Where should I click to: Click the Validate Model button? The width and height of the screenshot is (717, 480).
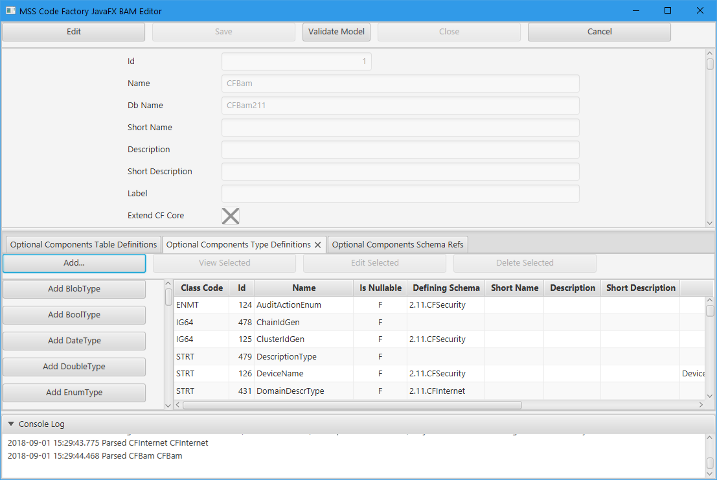click(336, 31)
